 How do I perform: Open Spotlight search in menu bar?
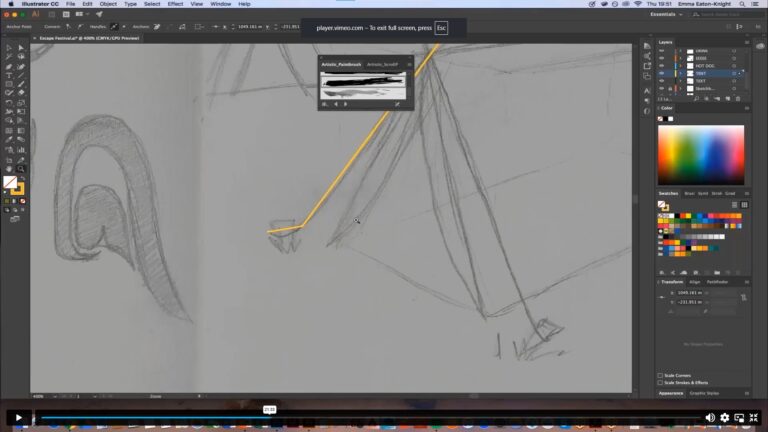point(742,4)
